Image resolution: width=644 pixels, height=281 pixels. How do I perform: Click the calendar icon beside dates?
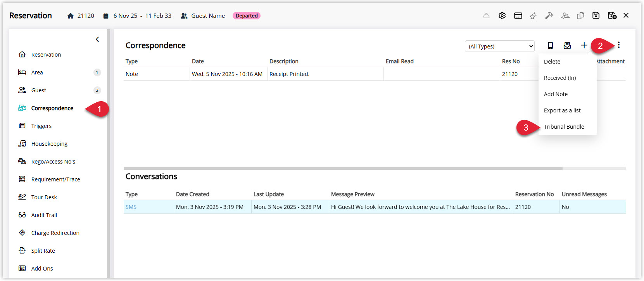pos(106,16)
